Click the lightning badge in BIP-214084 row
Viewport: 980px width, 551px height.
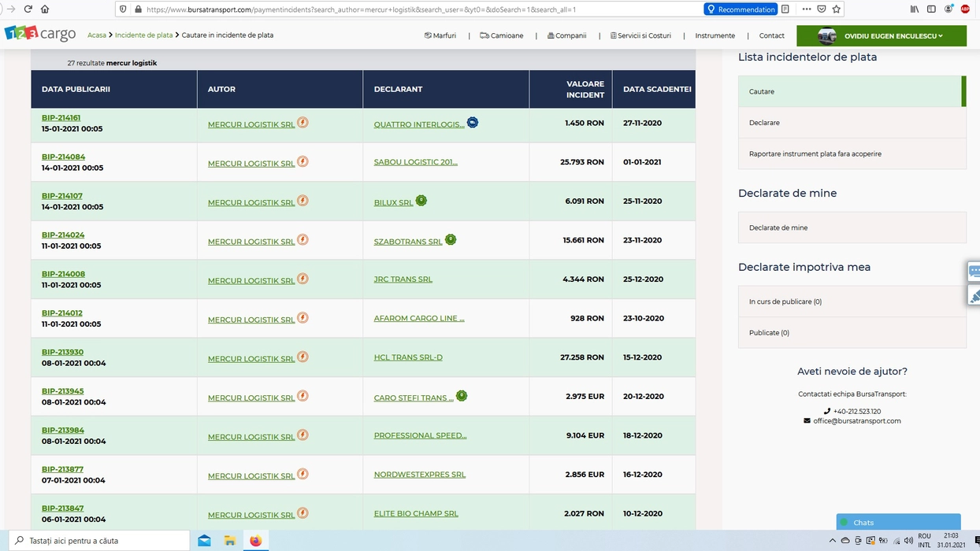(x=303, y=161)
